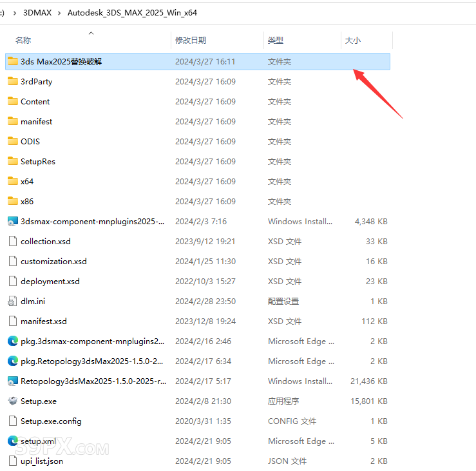
Task: Click the 配置设置 type cell
Action: (x=283, y=302)
